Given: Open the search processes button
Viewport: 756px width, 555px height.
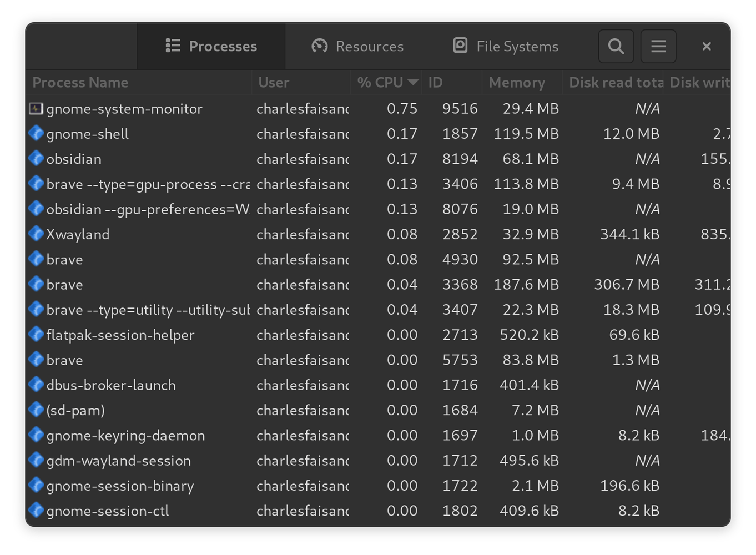Looking at the screenshot, I should click(x=616, y=46).
